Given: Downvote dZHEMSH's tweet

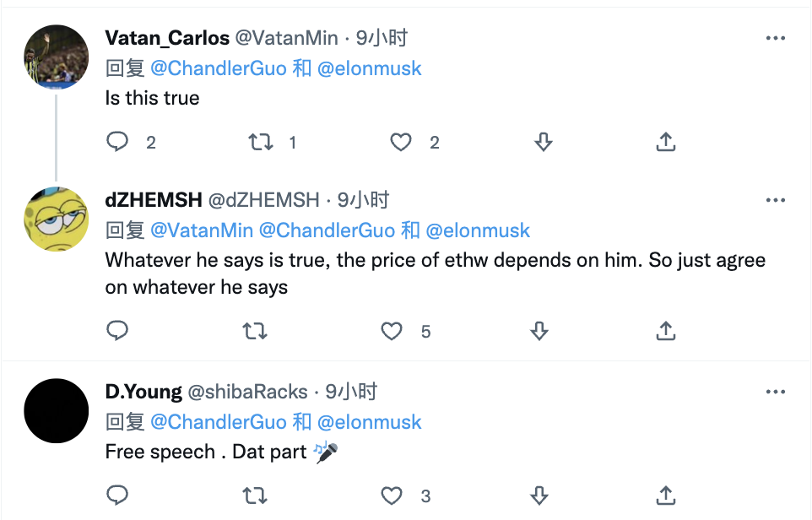Looking at the screenshot, I should (539, 331).
